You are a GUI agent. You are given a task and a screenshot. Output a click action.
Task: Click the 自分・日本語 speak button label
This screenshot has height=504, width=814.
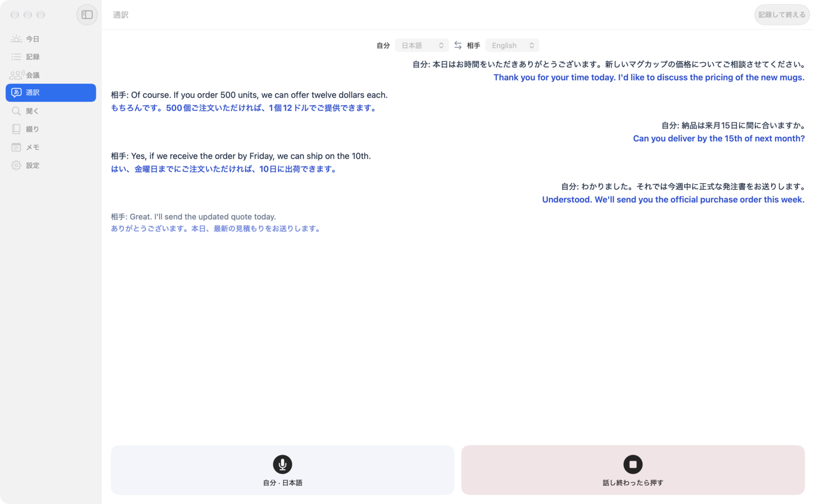[x=282, y=483]
